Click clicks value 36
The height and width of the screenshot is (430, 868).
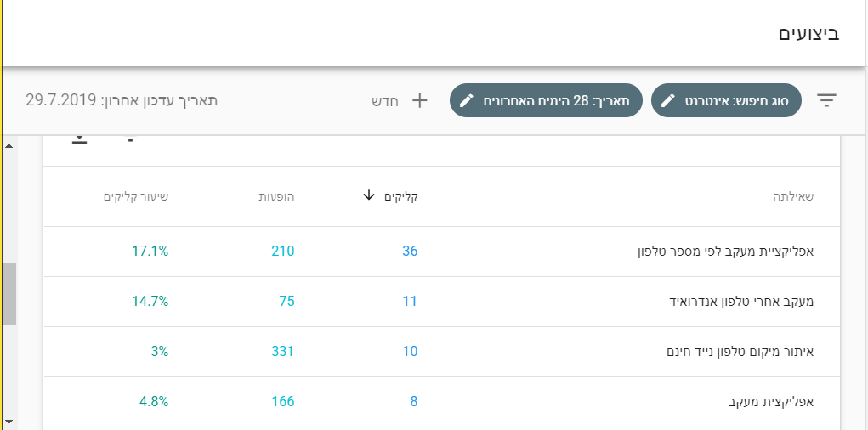click(410, 252)
